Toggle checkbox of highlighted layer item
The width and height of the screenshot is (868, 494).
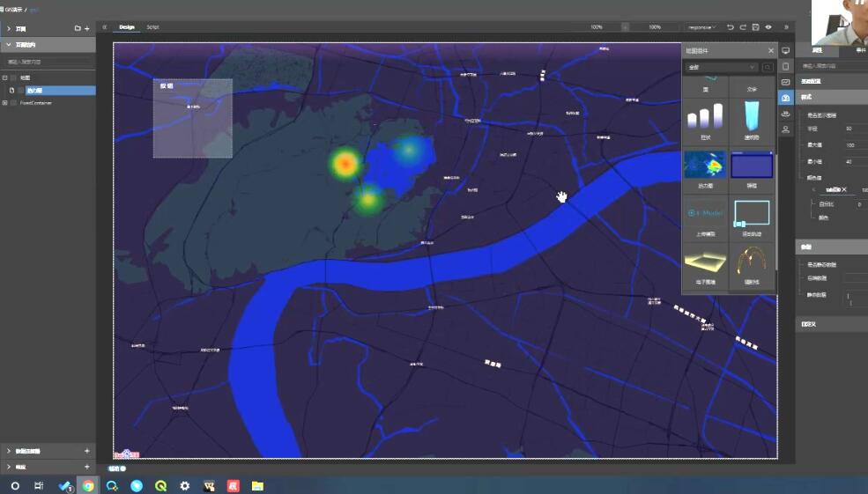point(21,91)
